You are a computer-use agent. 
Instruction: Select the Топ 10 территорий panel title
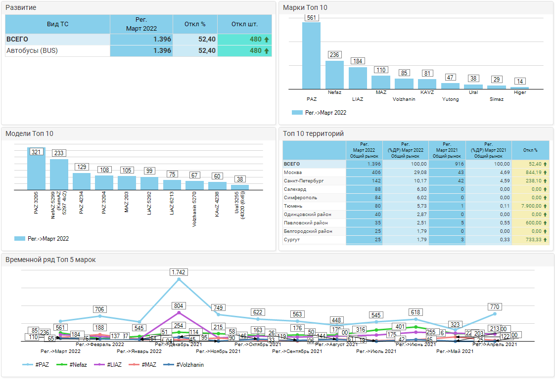click(313, 133)
